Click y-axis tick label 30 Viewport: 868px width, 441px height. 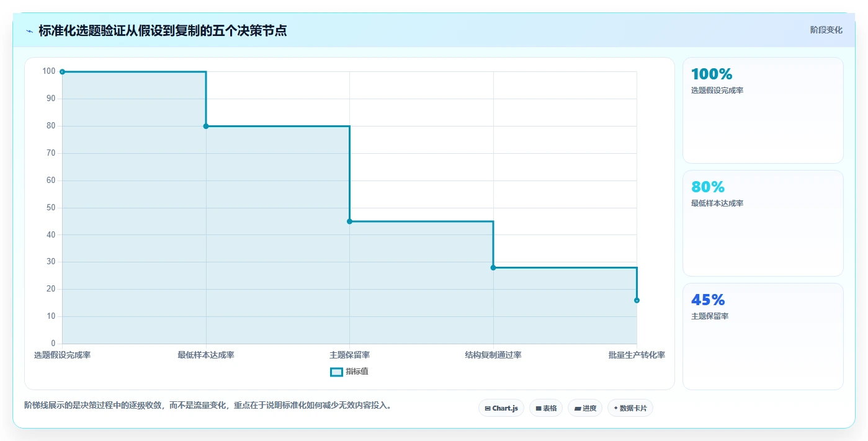coord(51,262)
